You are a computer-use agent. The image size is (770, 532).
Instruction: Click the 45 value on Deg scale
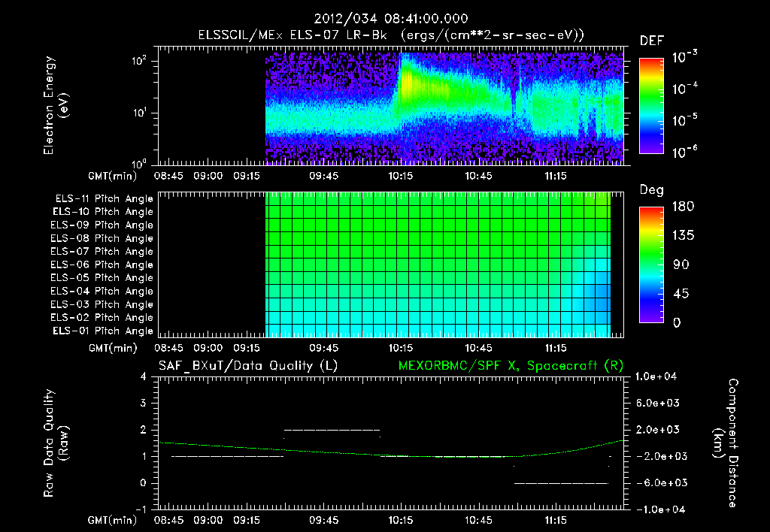(x=681, y=294)
